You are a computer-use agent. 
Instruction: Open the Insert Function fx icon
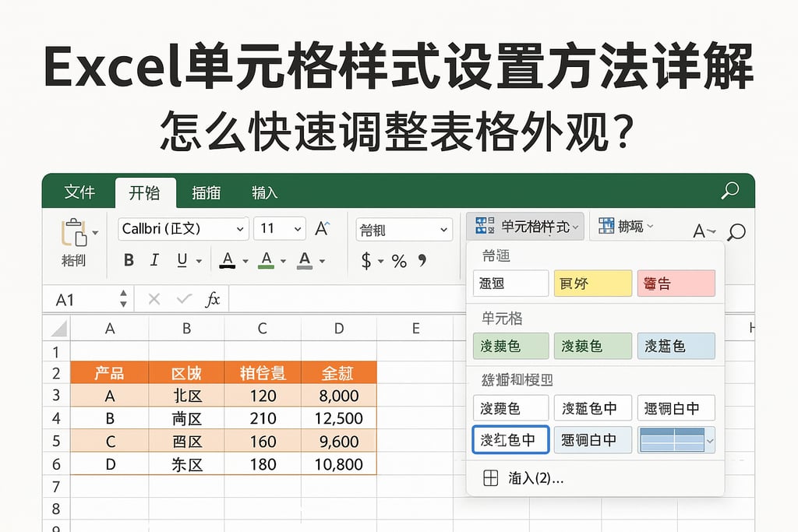212,298
